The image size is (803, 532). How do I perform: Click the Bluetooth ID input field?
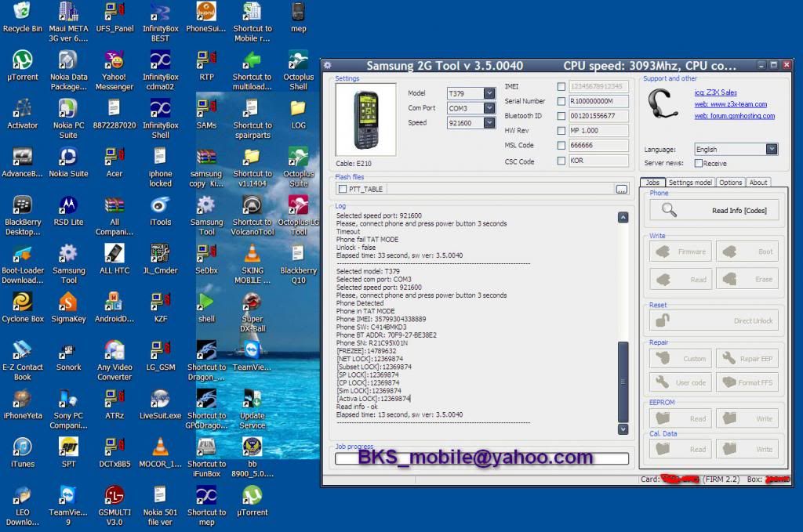pyautogui.click(x=598, y=116)
